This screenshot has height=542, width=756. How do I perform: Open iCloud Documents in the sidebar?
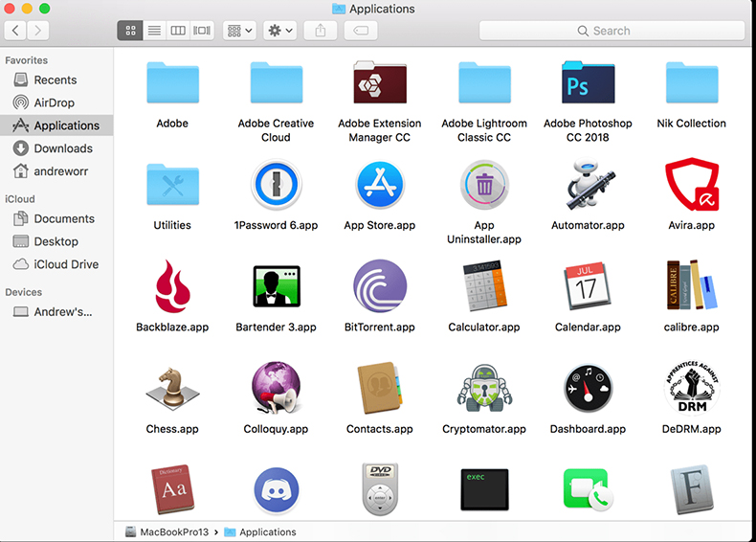[x=56, y=219]
